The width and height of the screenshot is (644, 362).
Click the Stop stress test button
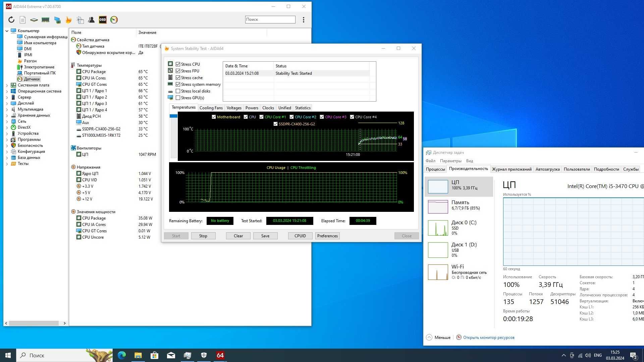tap(203, 236)
